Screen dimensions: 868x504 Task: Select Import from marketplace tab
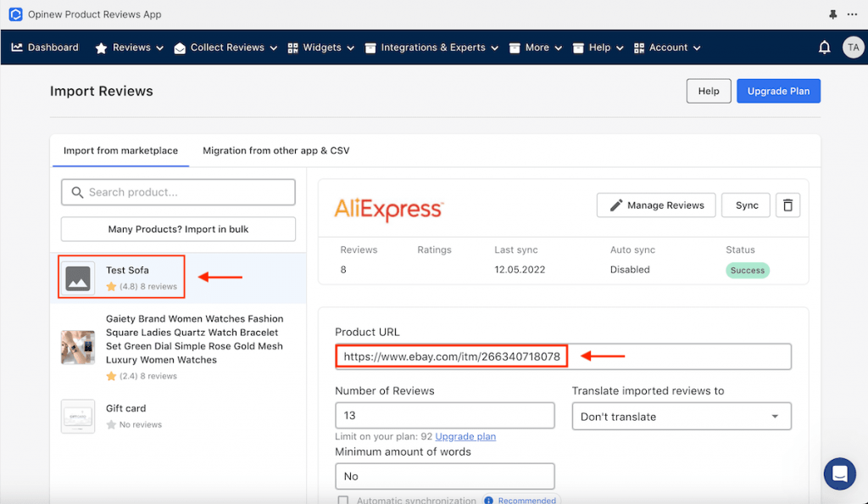120,151
